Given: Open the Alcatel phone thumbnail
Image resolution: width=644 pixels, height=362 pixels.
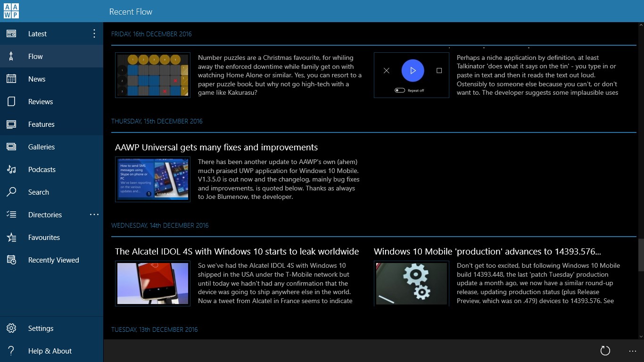Looking at the screenshot, I should (153, 283).
